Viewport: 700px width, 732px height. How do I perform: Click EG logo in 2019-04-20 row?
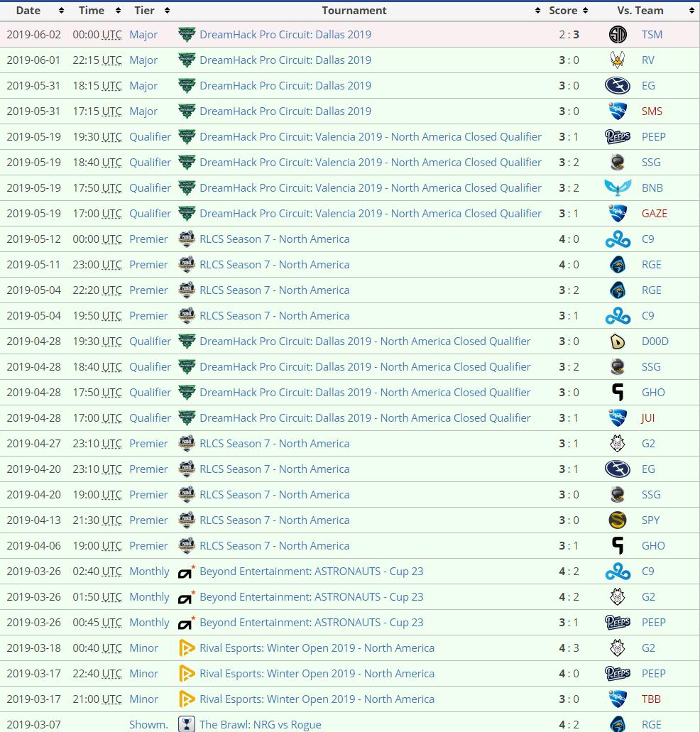(618, 469)
